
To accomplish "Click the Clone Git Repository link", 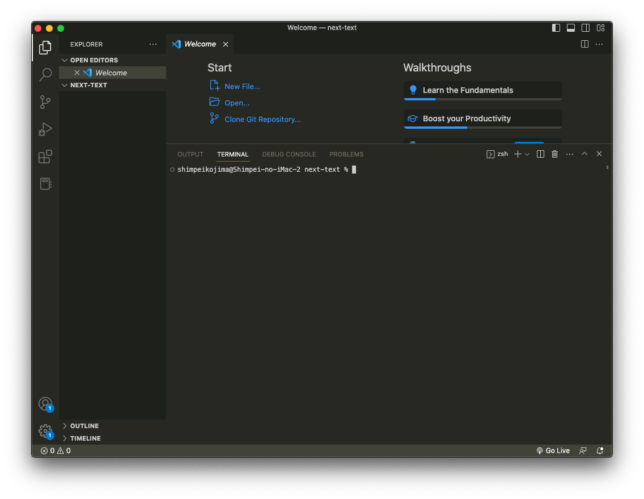I will [x=262, y=119].
